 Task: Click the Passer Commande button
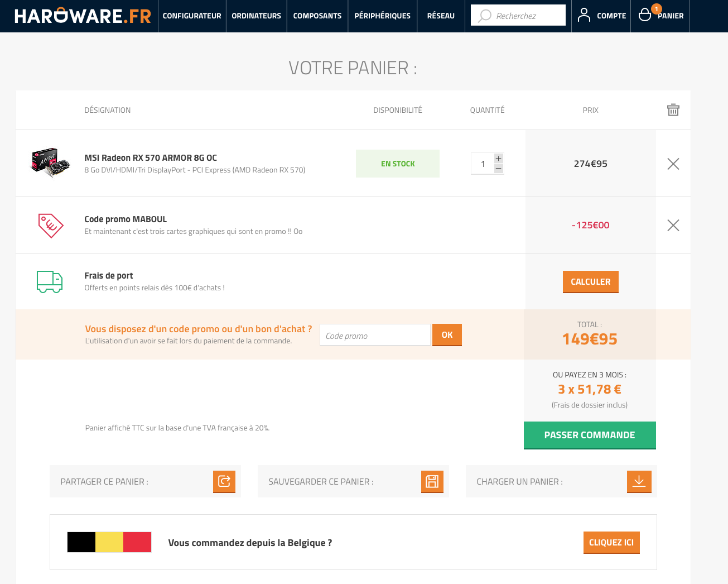pyautogui.click(x=590, y=435)
